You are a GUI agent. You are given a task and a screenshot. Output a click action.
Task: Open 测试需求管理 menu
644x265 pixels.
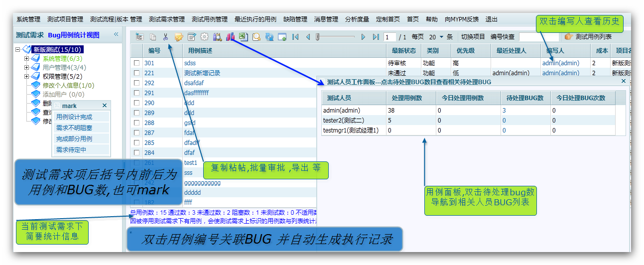(167, 19)
